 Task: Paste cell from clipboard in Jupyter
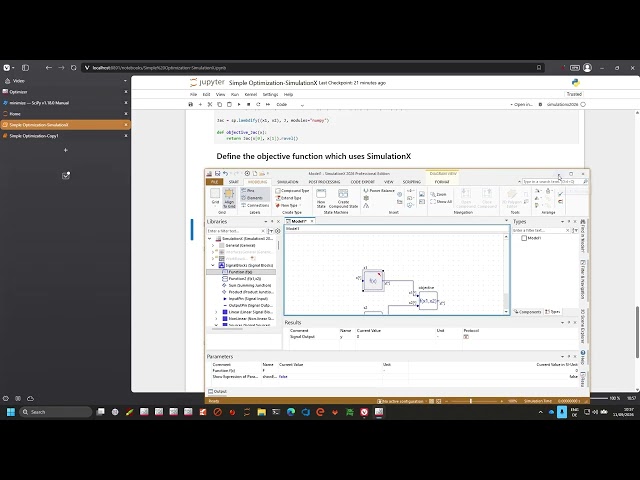pos(229,104)
